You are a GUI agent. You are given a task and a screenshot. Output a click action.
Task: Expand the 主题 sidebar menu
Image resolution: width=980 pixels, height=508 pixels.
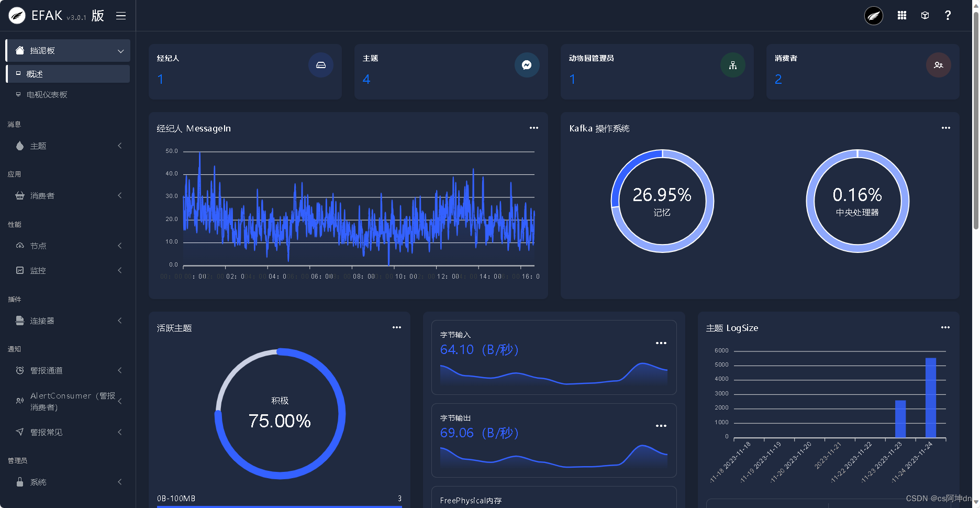[68, 146]
